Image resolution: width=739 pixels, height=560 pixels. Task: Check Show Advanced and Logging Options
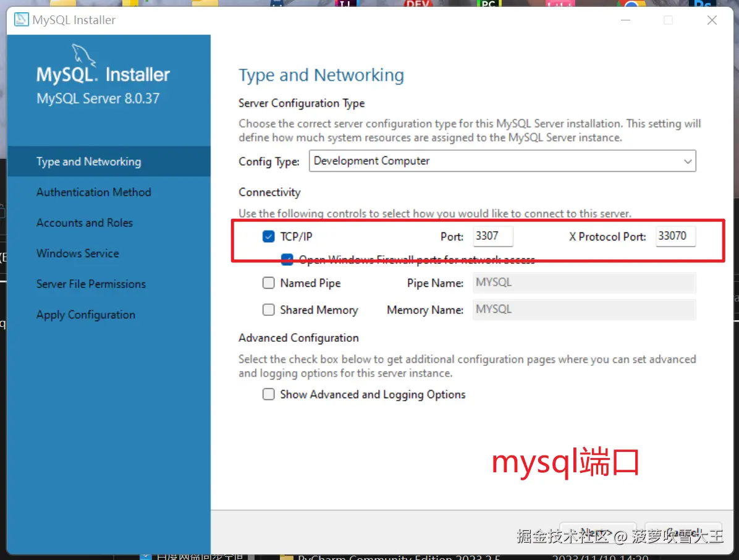[x=269, y=394]
